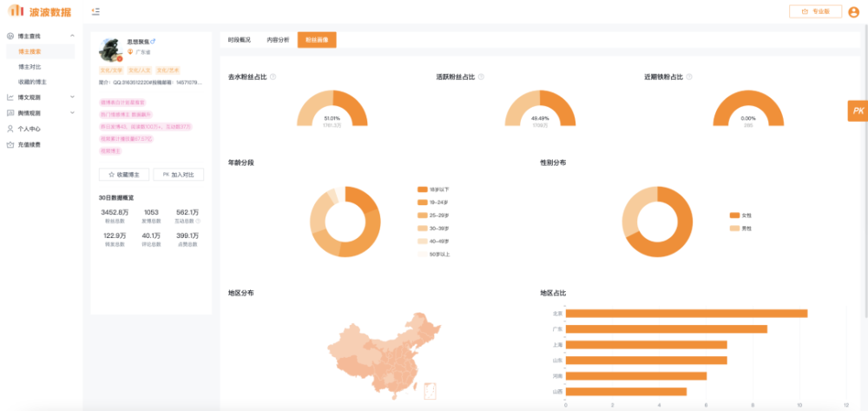Click help icon next to 互动总数

point(198,221)
